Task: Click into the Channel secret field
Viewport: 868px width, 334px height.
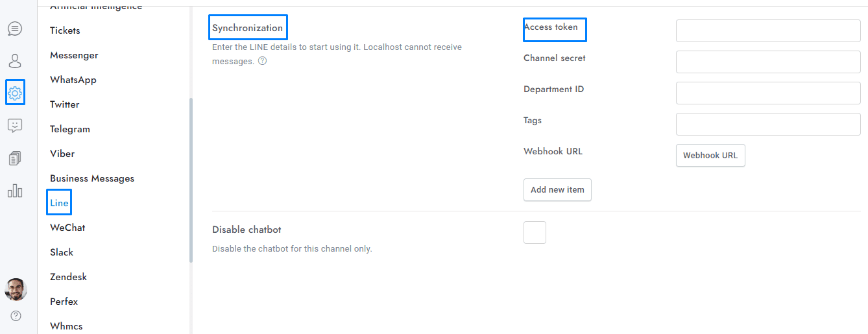Action: pyautogui.click(x=768, y=62)
